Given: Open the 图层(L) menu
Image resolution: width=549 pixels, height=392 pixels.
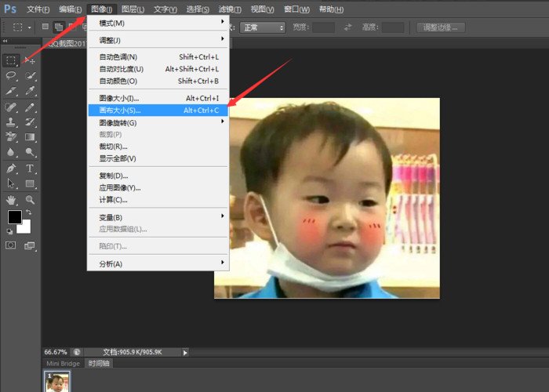Looking at the screenshot, I should pyautogui.click(x=133, y=9).
